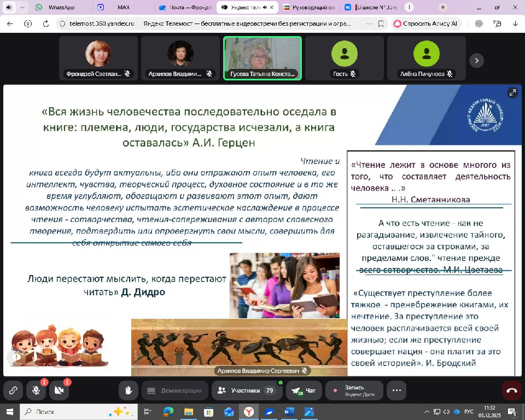Unmute the microphone in the call toolbar
Image resolution: width=525 pixels, height=420 pixels.
[x=36, y=390]
